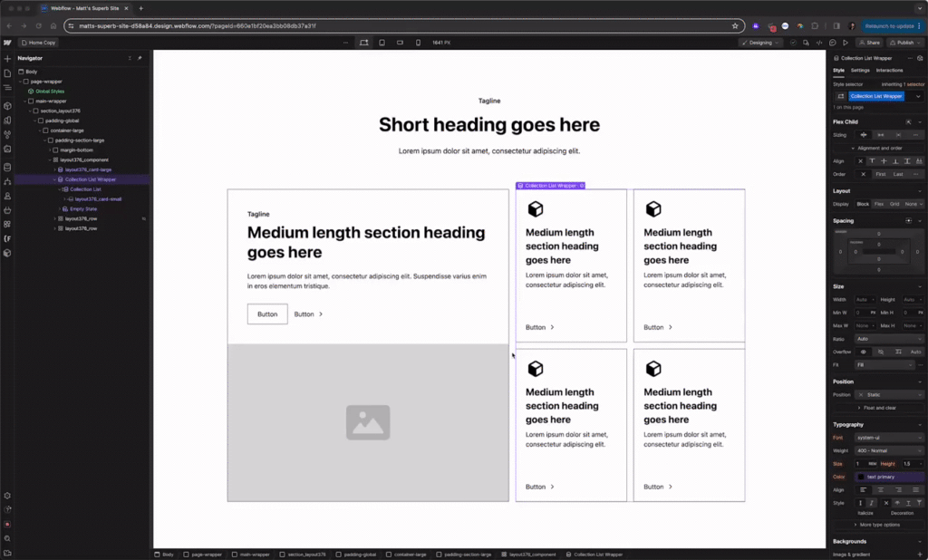Open the CMS database icon in sidebar

(x=7, y=168)
